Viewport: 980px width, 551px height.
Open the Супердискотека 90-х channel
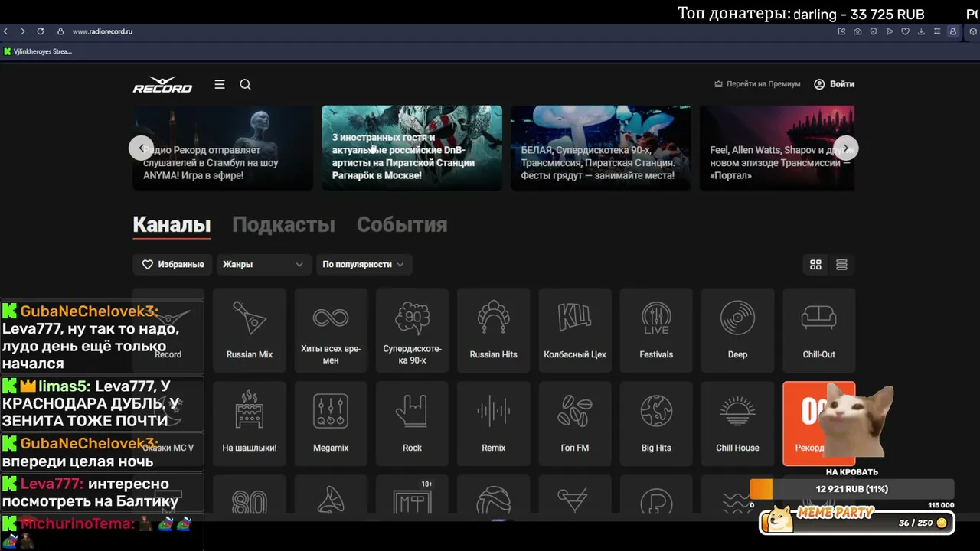412,331
